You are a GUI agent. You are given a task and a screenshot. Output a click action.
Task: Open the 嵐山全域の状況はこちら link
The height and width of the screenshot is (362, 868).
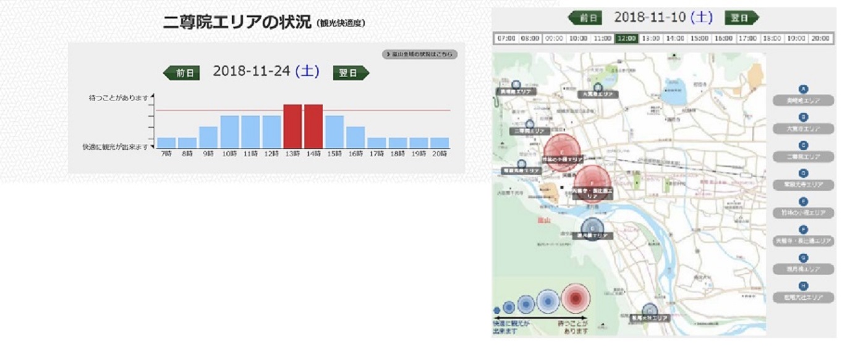420,54
